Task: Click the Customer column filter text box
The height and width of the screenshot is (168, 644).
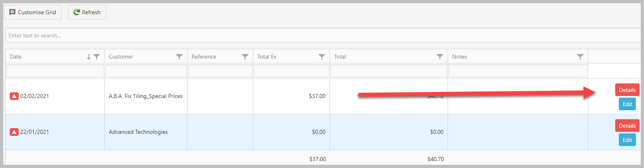Action: (x=146, y=71)
